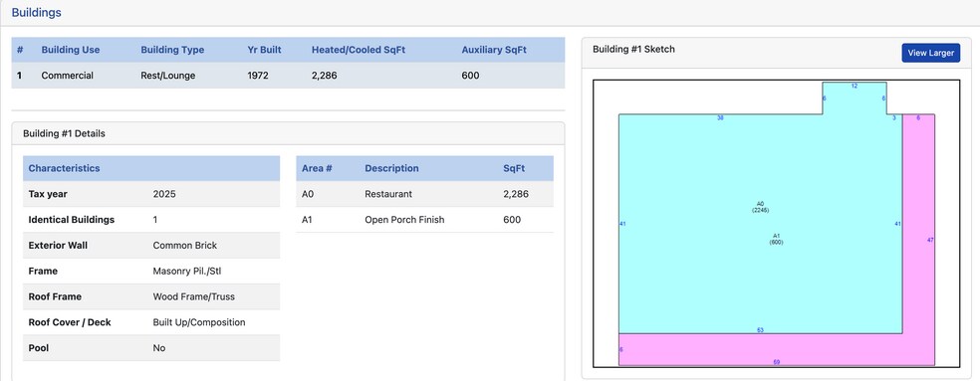Click the A0 (2246) label in sketch
Screen dimensions: 980x381
coord(760,207)
